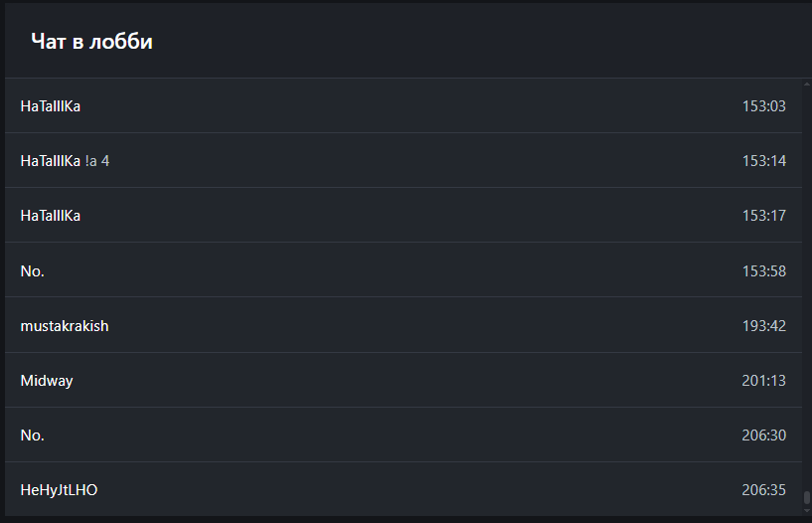
Task: Select the "No." username posted at 206:30
Action: point(33,435)
